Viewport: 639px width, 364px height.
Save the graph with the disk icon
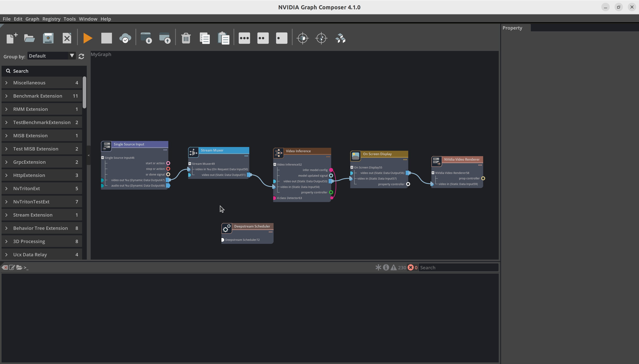(x=48, y=38)
